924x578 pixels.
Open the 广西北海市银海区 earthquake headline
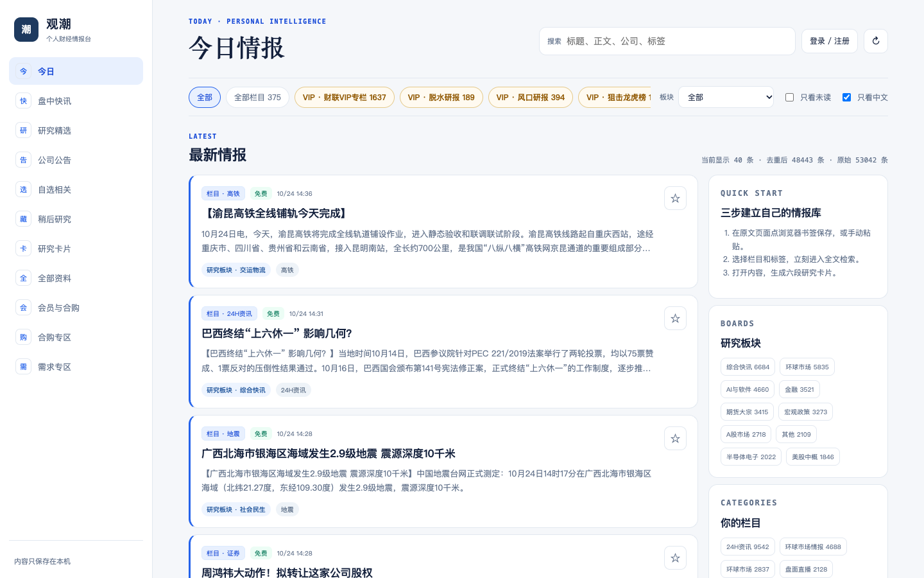tap(329, 453)
